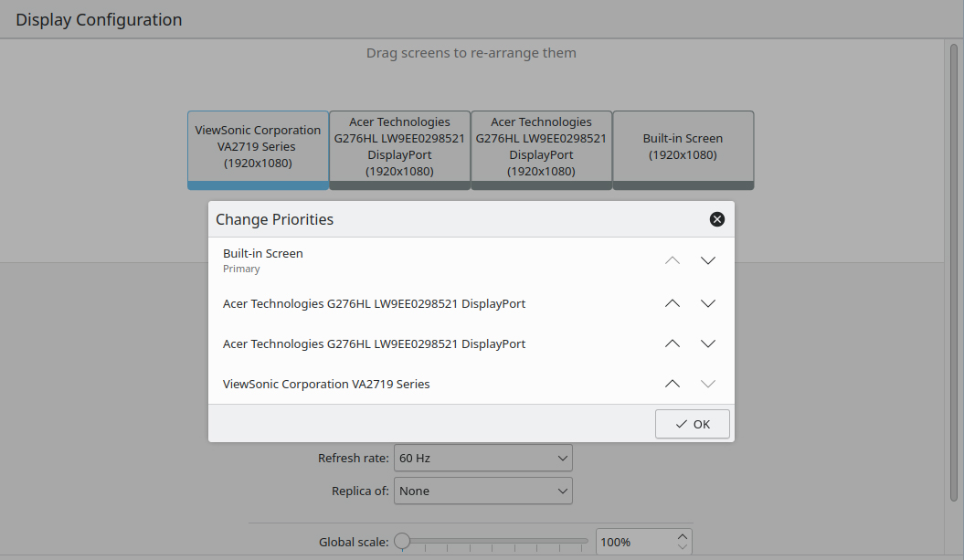Select the Built-in Screen (1920x1080) box
Image resolution: width=964 pixels, height=560 pixels.
pyautogui.click(x=683, y=150)
